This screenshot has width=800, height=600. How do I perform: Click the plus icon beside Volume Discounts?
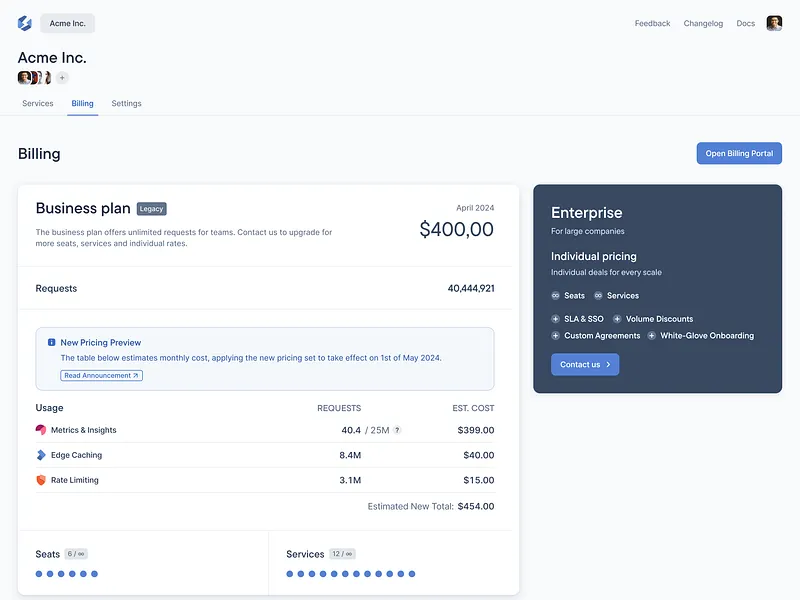click(617, 319)
